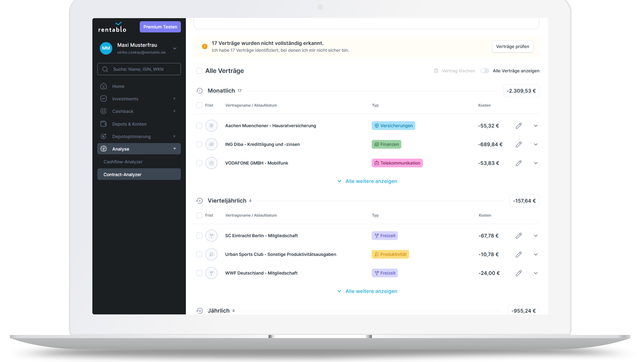Open the Maxi Musterfrau account dropdown
644x362 pixels.
coord(175,49)
